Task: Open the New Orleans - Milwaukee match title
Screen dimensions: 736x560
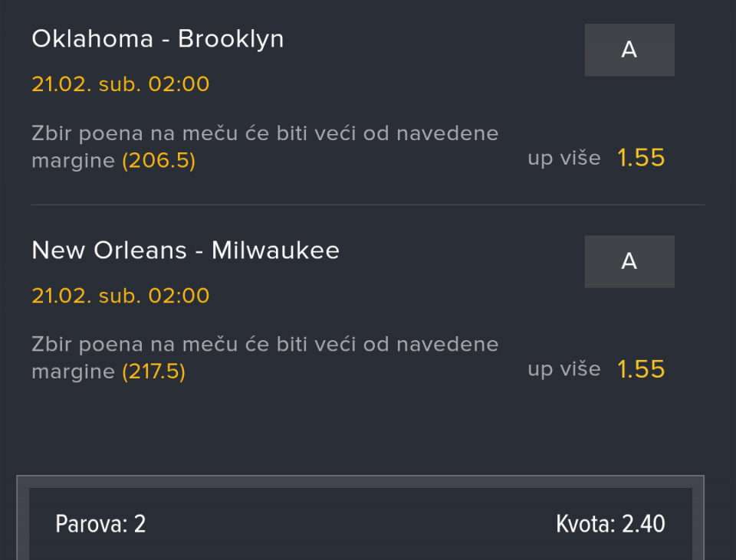Action: click(186, 251)
